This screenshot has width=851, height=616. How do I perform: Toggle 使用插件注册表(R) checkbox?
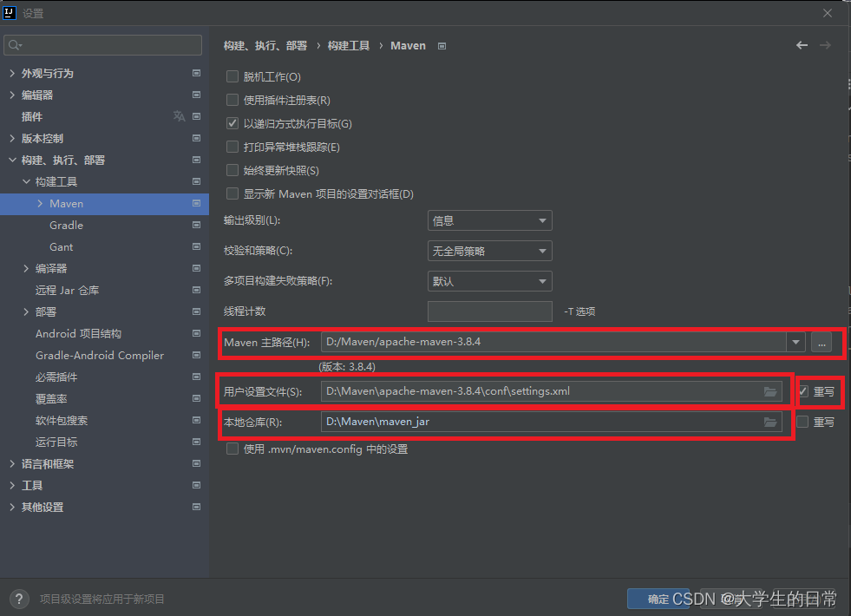(x=232, y=100)
